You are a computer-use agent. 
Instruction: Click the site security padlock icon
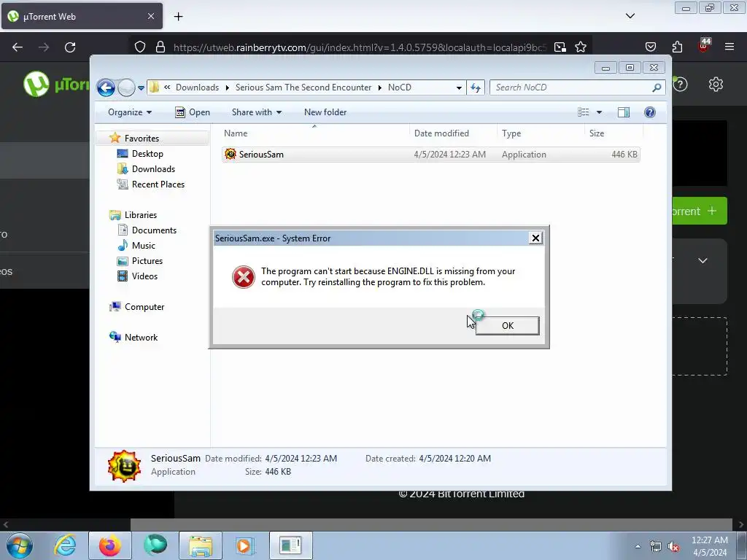pyautogui.click(x=160, y=47)
